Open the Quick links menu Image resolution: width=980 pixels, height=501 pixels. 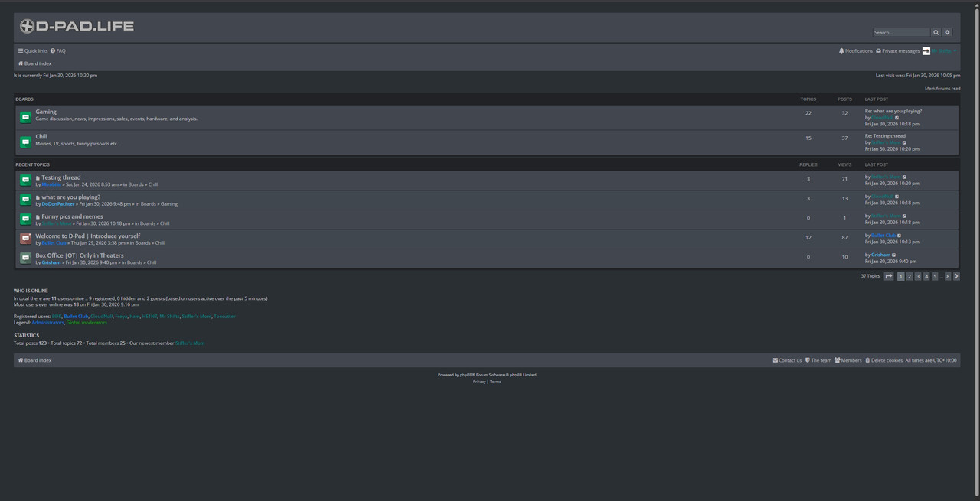[x=33, y=51]
